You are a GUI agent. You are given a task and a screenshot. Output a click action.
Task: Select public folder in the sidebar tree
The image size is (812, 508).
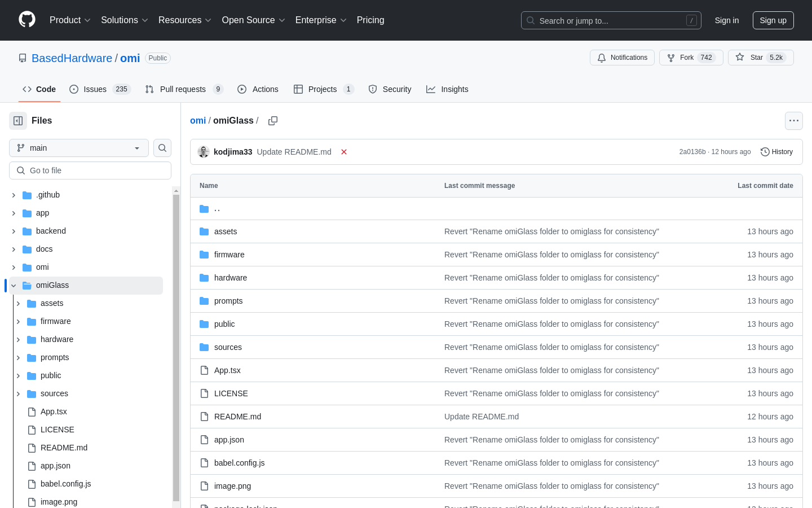[51, 375]
